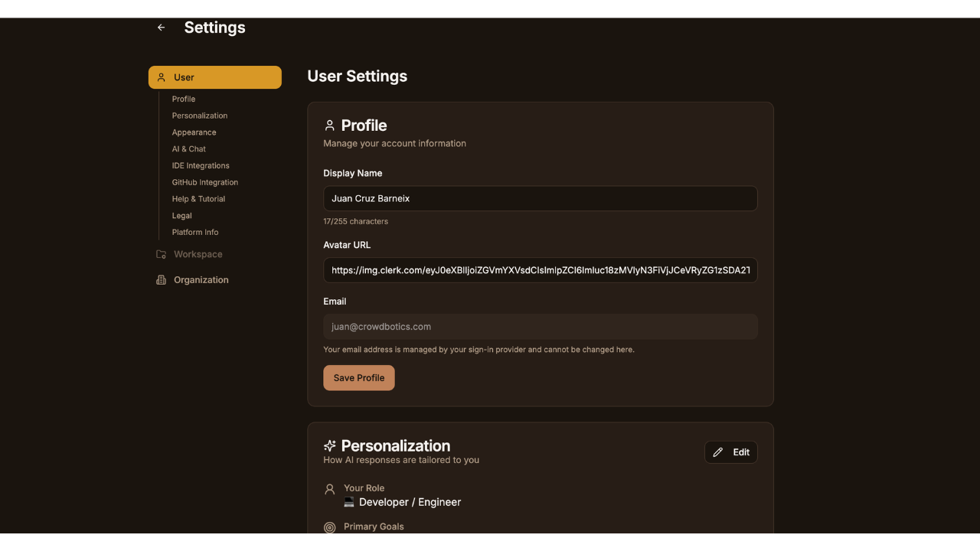Image resolution: width=980 pixels, height=551 pixels.
Task: Focus the Avatar URL field
Action: tap(541, 270)
